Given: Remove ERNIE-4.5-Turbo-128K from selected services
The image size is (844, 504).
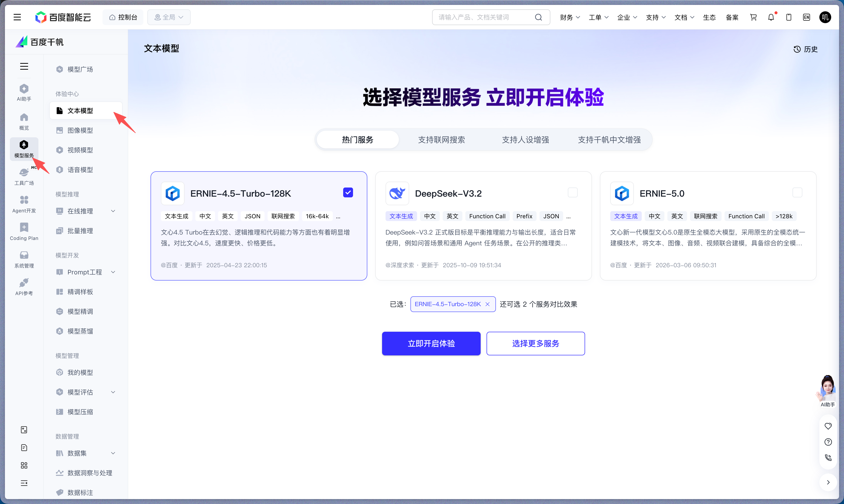Looking at the screenshot, I should pos(488,304).
